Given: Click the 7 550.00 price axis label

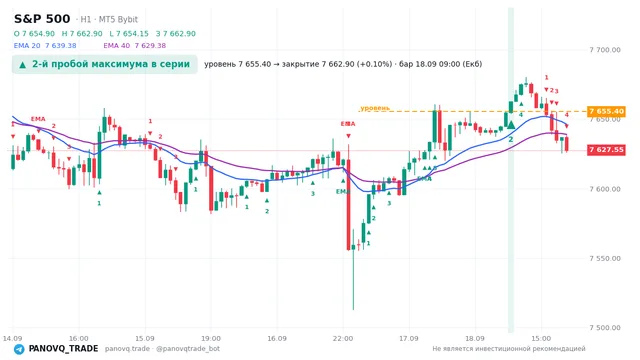Looking at the screenshot, I should click(605, 258).
